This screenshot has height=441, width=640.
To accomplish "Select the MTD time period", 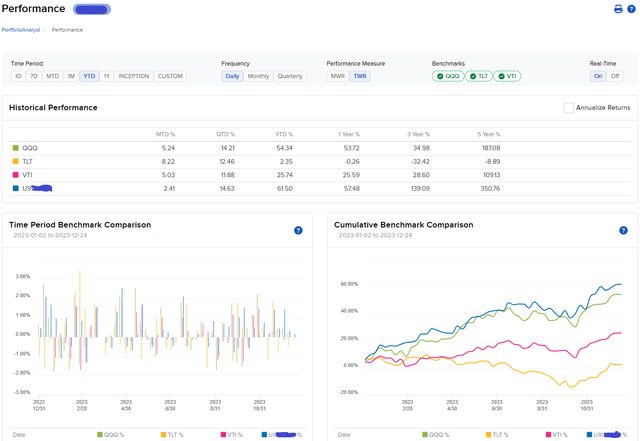I will (x=53, y=76).
